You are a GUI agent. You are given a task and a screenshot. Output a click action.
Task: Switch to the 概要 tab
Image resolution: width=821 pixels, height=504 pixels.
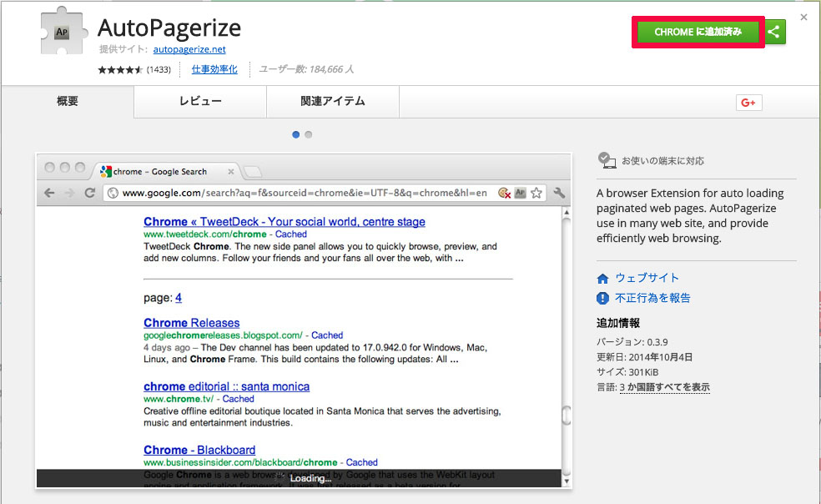[x=68, y=101]
